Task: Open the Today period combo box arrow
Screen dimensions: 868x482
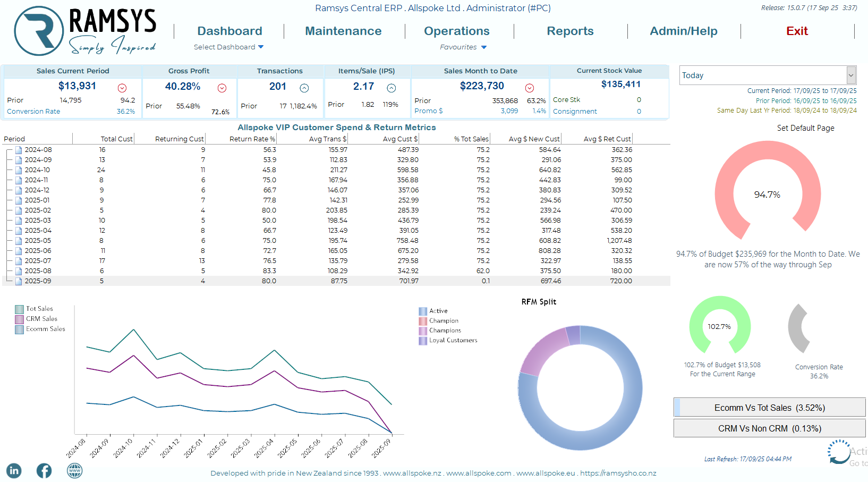Action: pyautogui.click(x=851, y=75)
